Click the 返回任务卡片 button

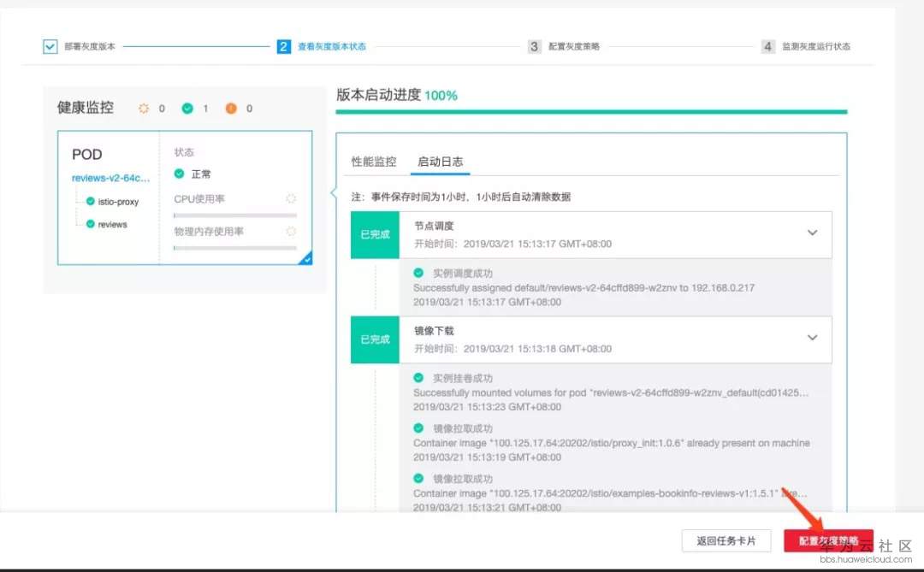pos(726,540)
